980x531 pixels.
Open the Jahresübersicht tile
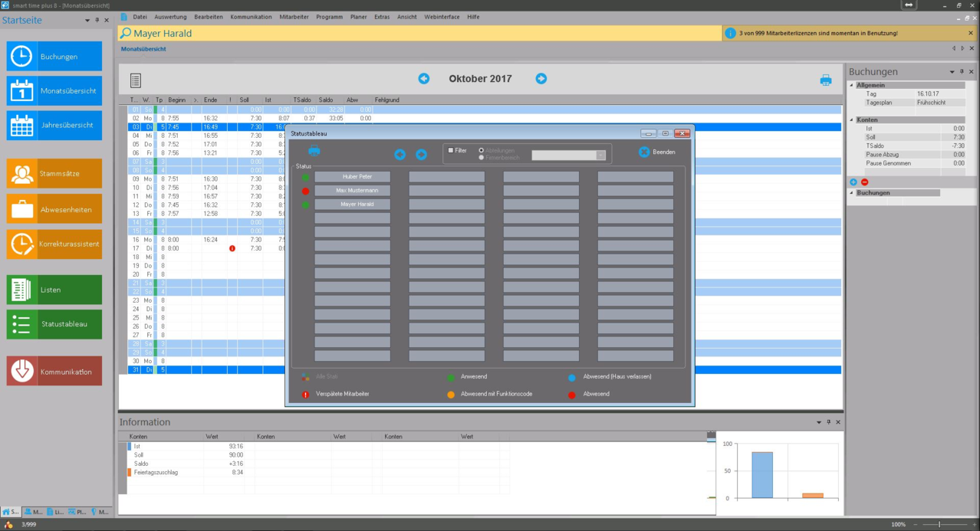54,125
